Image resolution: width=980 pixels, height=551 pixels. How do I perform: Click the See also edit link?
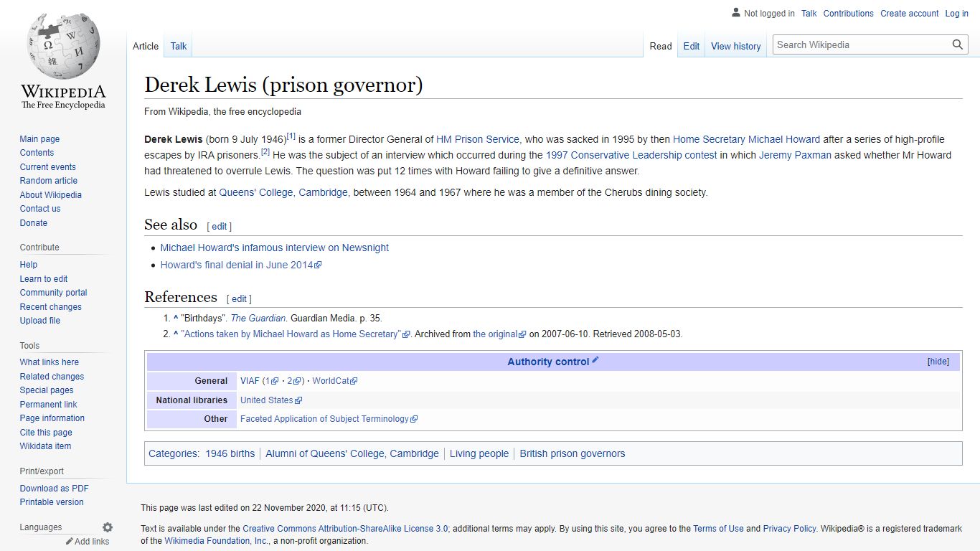(220, 226)
